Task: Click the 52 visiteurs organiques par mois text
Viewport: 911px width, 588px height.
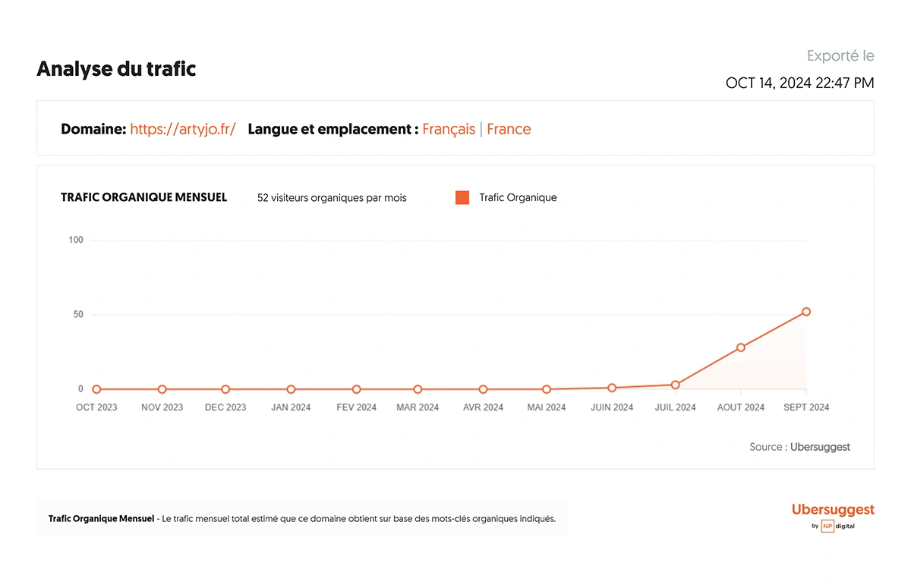Action: 332,198
